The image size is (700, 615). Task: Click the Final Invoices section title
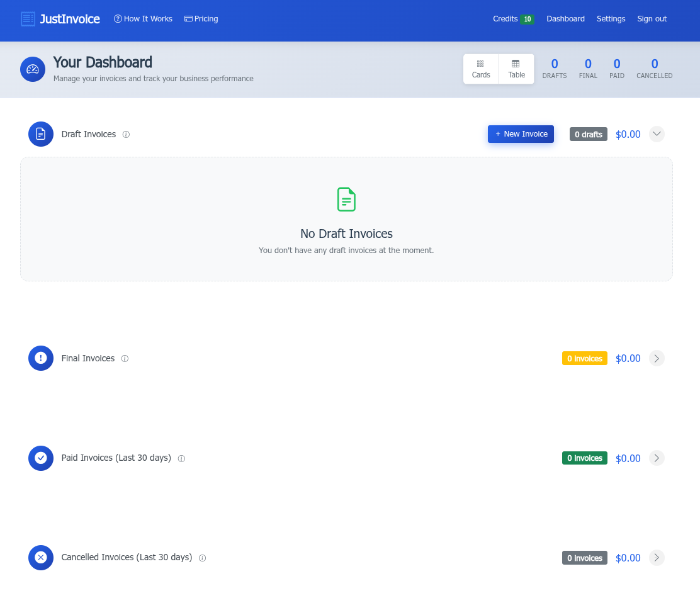[88, 358]
